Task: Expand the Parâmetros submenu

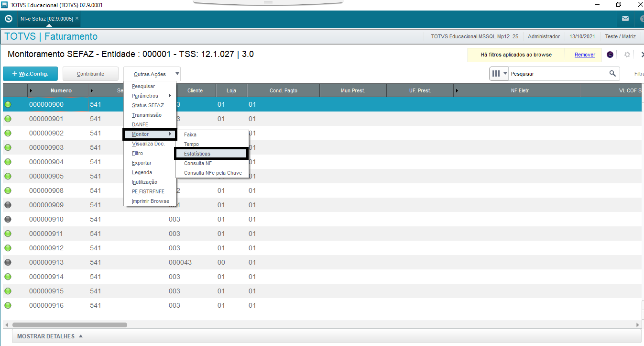Action: (150, 96)
